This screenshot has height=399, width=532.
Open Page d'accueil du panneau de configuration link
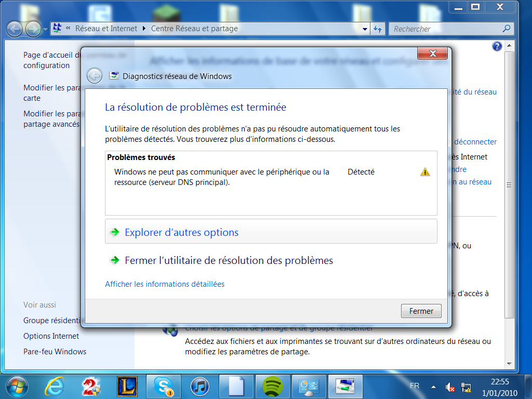[52, 60]
